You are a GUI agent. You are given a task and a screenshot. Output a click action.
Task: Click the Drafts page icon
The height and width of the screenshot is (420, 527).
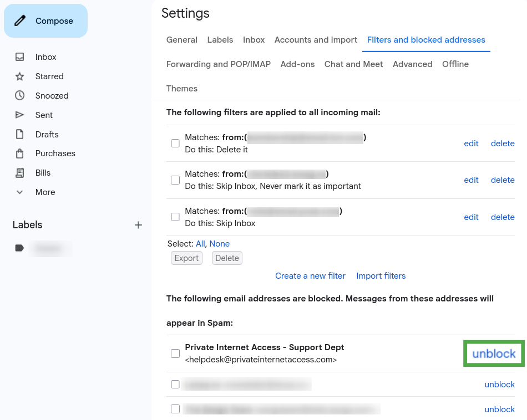click(x=20, y=134)
